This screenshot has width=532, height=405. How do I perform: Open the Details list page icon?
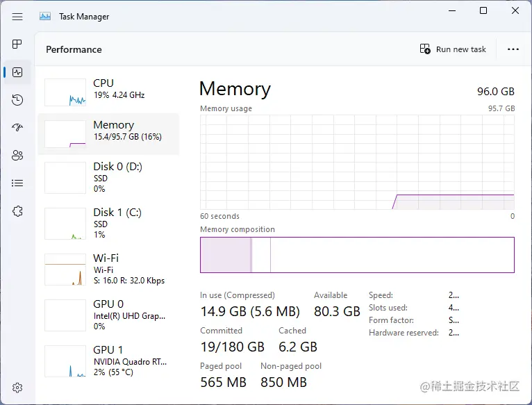pyautogui.click(x=17, y=183)
